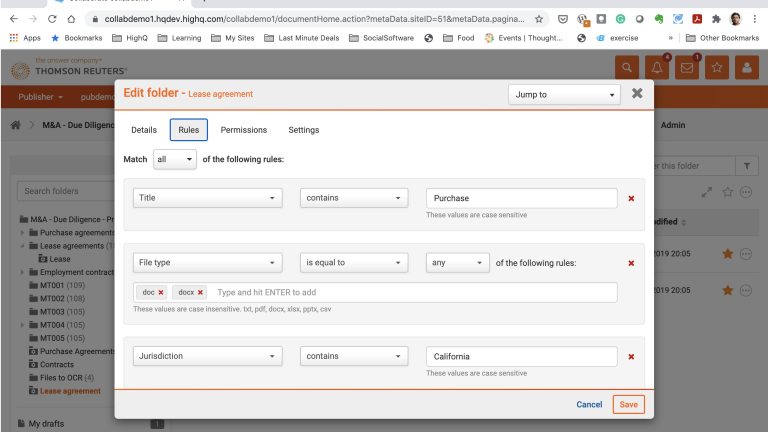Click the Save button
The image size is (768, 432).
click(628, 404)
